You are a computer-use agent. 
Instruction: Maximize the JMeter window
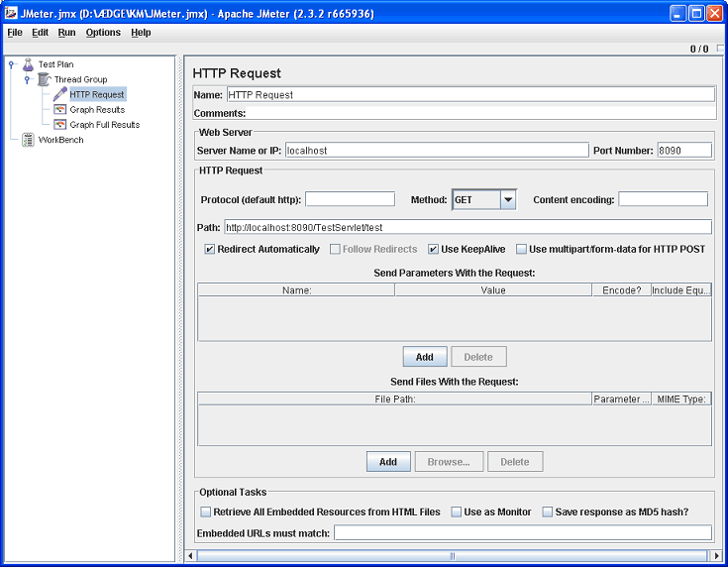pos(696,14)
